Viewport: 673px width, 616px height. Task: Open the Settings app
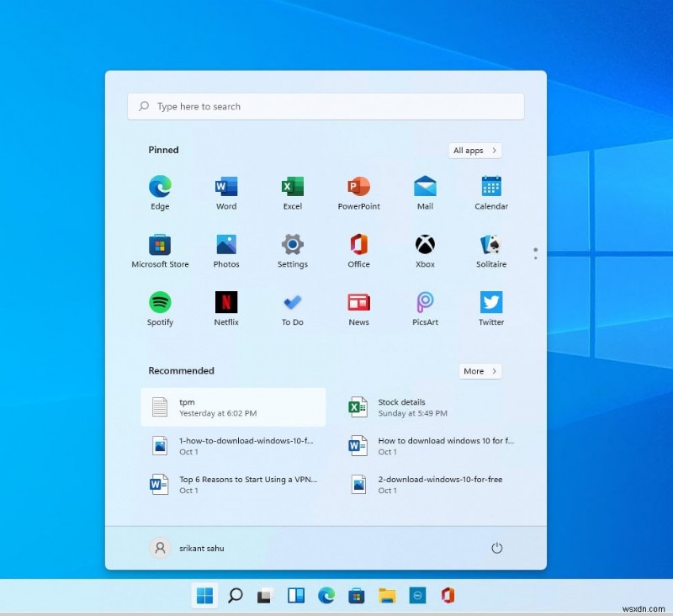coord(292,246)
